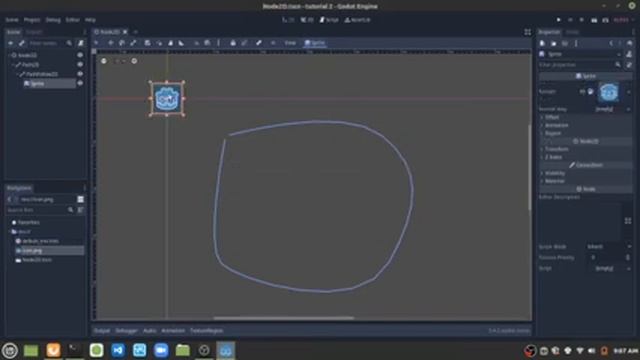
Task: Open the Project menu
Action: [32, 20]
